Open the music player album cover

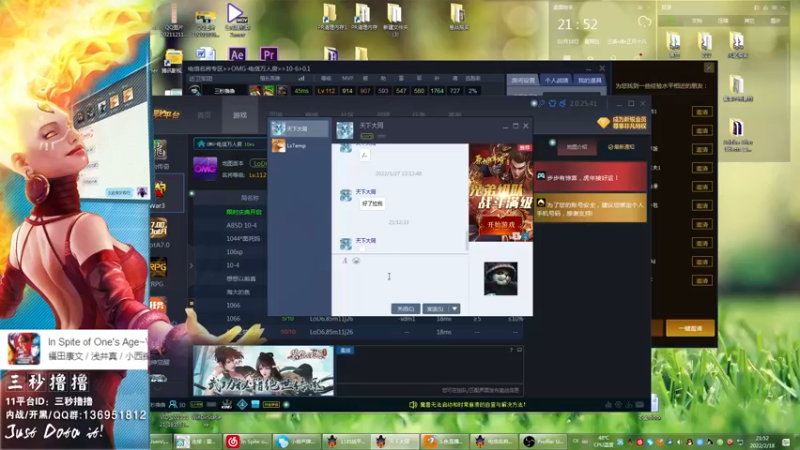click(23, 349)
